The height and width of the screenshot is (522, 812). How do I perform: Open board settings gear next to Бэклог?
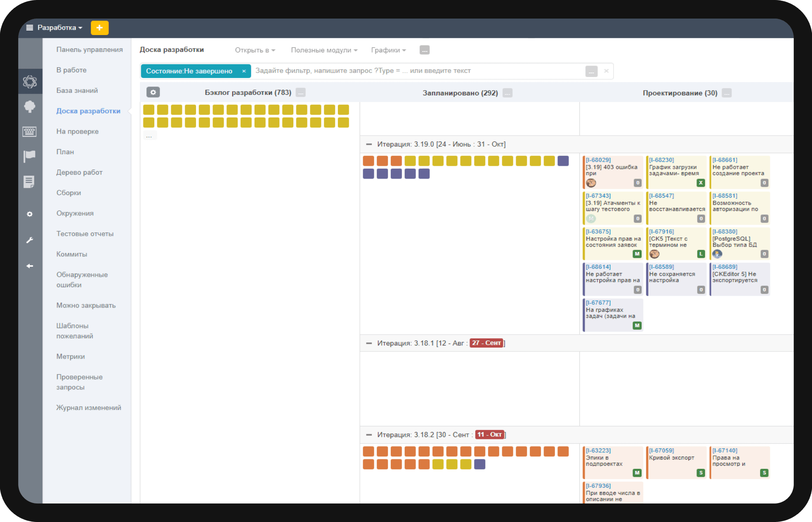point(153,92)
